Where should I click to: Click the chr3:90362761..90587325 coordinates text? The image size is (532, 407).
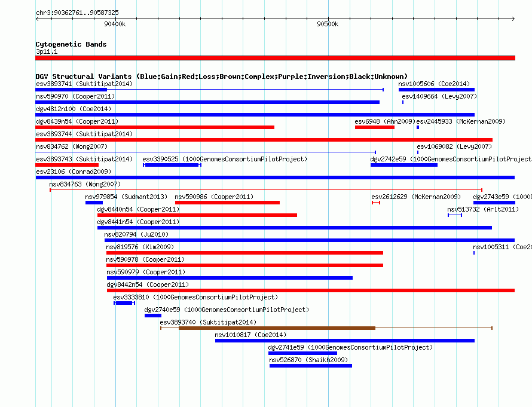(x=77, y=13)
